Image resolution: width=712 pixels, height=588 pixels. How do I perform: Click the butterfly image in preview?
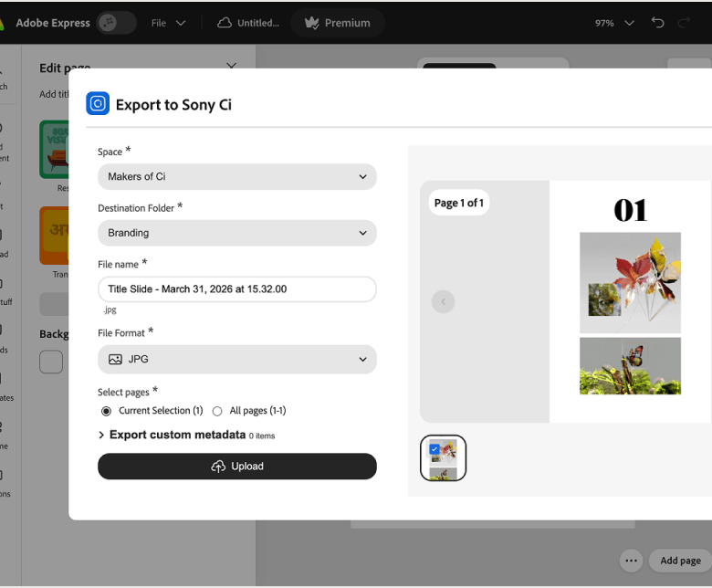click(630, 366)
